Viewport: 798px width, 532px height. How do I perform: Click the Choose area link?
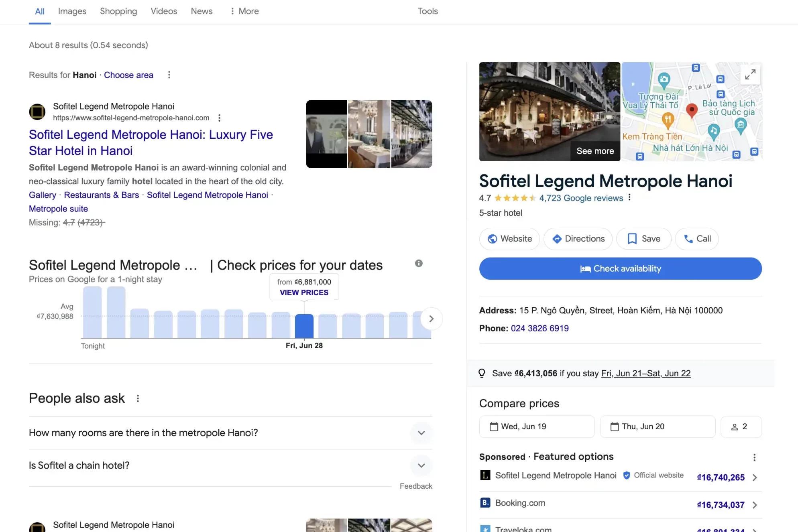[128, 75]
